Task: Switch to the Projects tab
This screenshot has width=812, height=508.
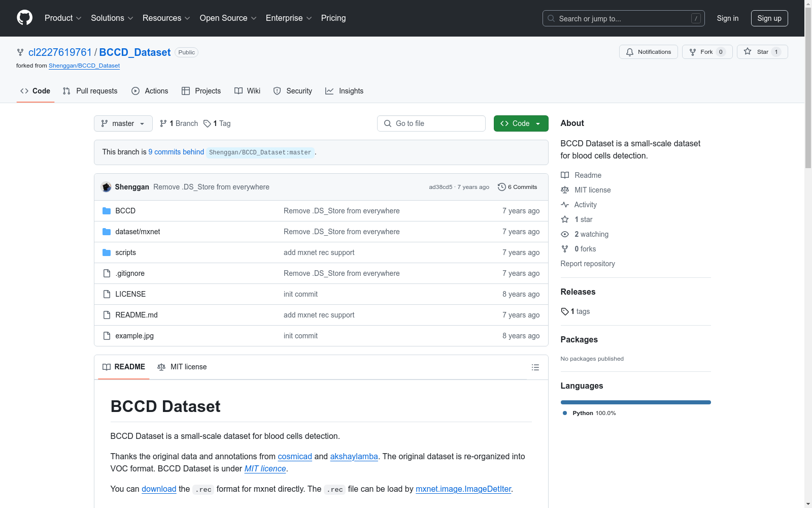Action: click(x=201, y=91)
